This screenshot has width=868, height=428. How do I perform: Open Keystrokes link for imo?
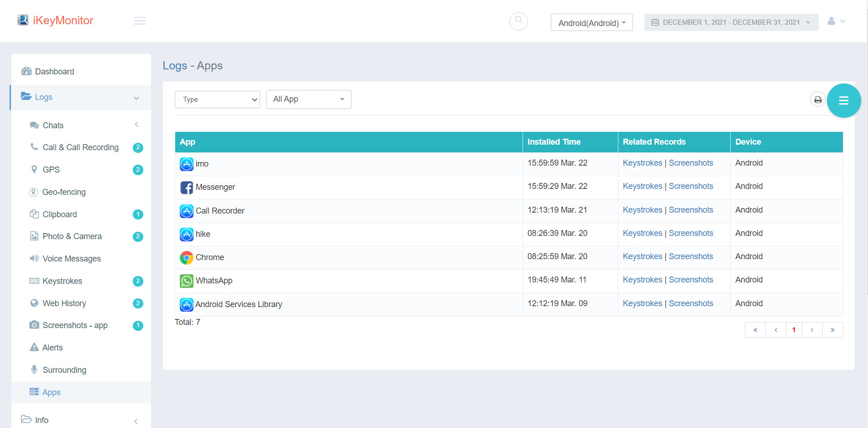642,163
